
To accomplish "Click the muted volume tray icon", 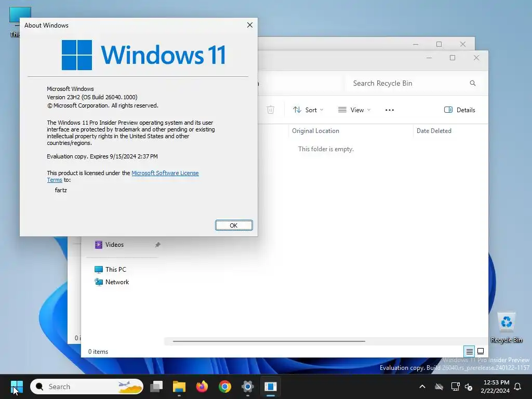I will tap(469, 387).
